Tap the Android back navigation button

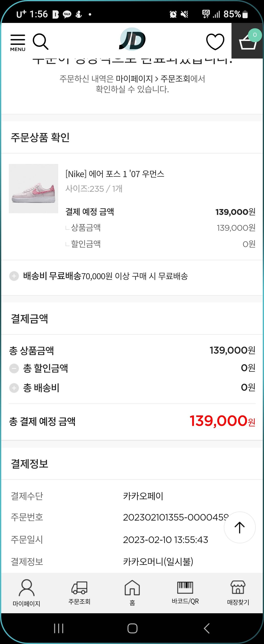[x=206, y=628]
